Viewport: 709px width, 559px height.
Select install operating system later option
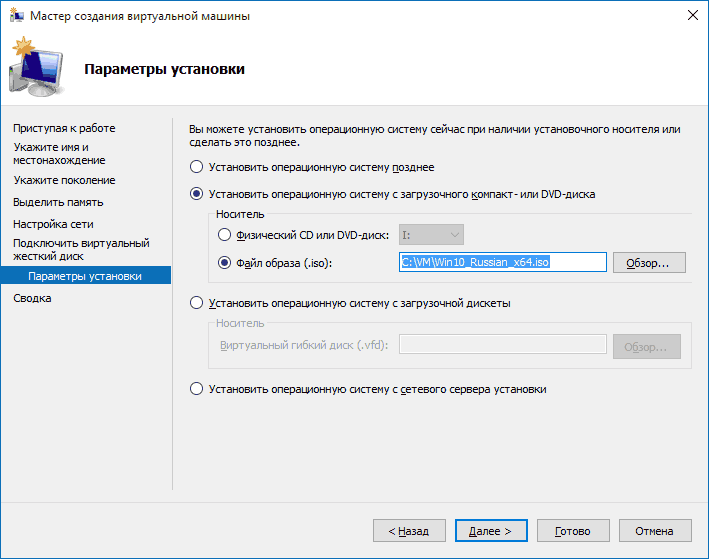point(197,167)
